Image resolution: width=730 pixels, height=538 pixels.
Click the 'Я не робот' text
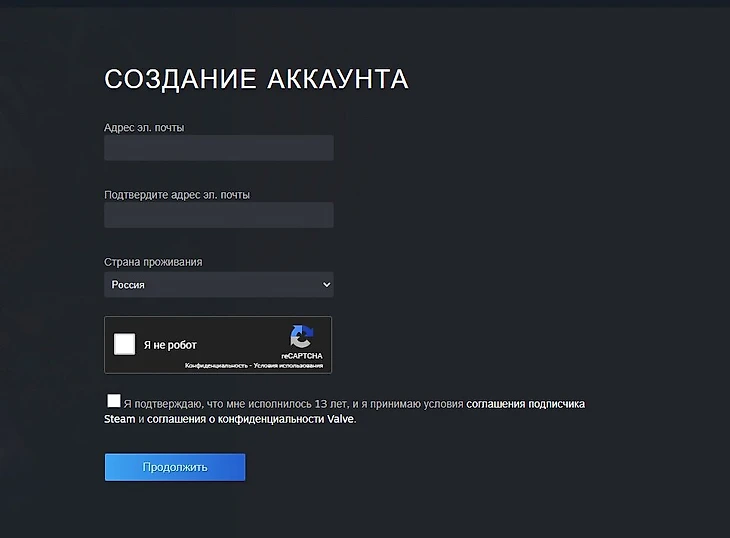point(170,345)
